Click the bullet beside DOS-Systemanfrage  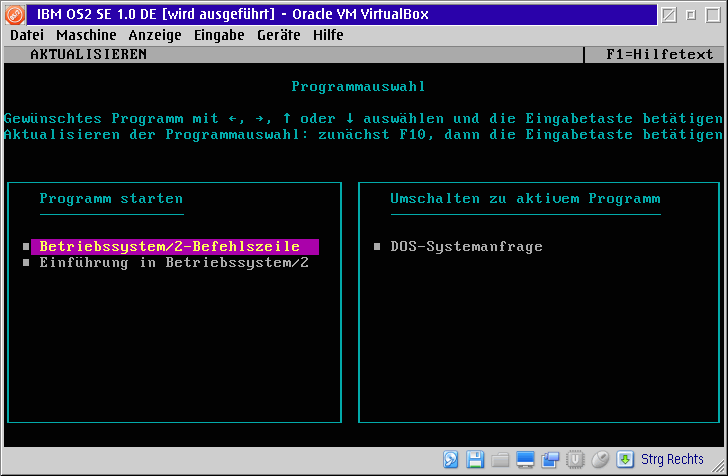click(377, 246)
